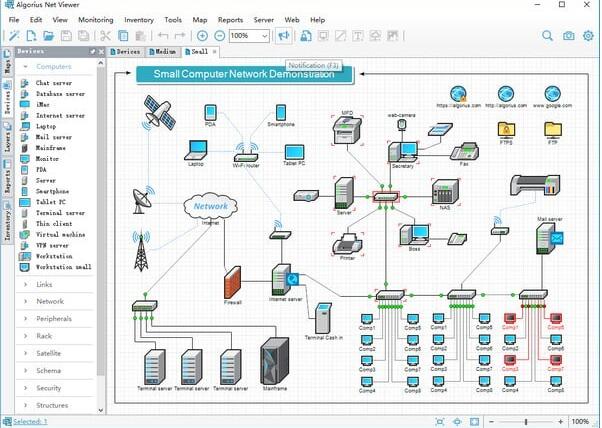Image resolution: width=602 pixels, height=428 pixels.
Task: Open a file with the folder icon
Action: 48,36
